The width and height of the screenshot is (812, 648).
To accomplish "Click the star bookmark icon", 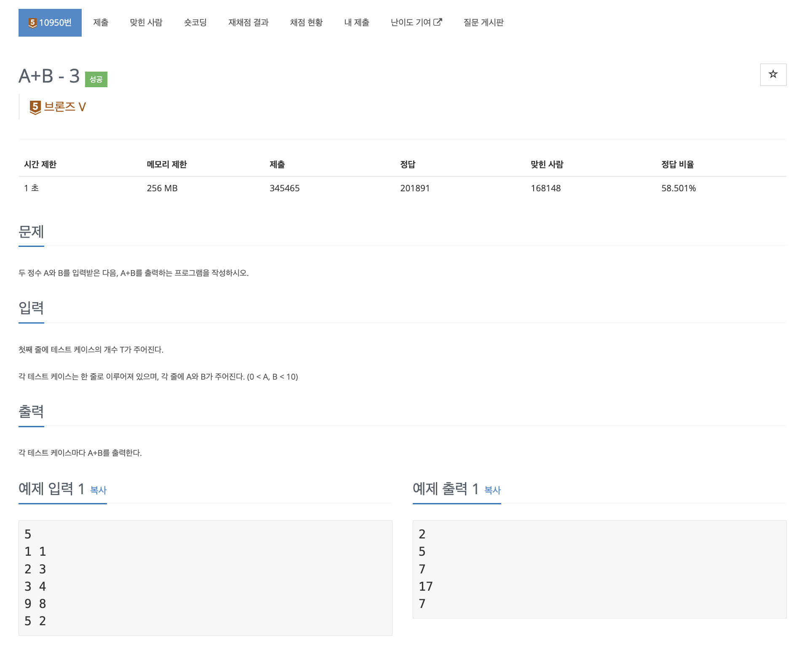I will (773, 75).
